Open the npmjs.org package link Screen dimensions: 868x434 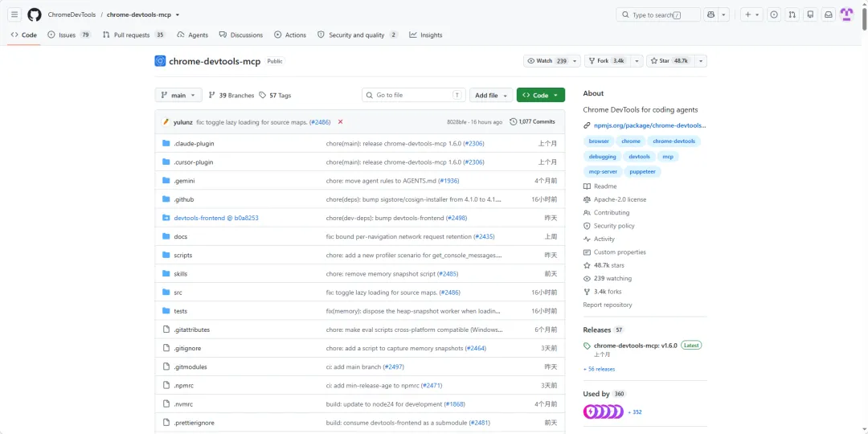[650, 125]
